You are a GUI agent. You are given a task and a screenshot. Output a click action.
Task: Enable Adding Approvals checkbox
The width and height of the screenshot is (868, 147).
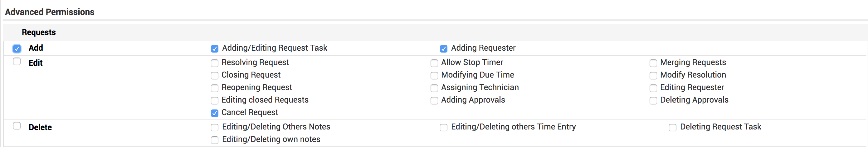click(x=434, y=101)
